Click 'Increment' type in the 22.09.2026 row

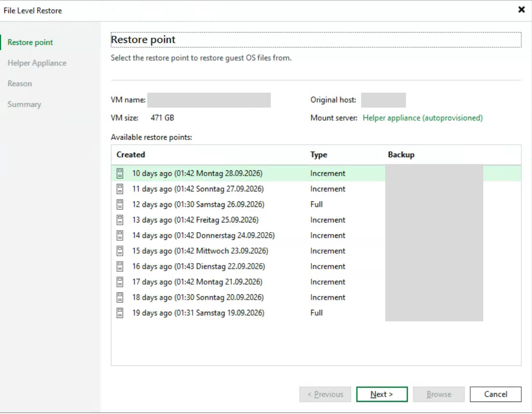pyautogui.click(x=328, y=266)
